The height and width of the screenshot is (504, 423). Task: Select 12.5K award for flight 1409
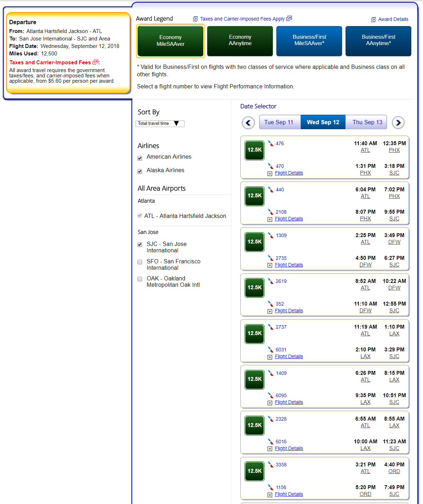click(x=254, y=379)
